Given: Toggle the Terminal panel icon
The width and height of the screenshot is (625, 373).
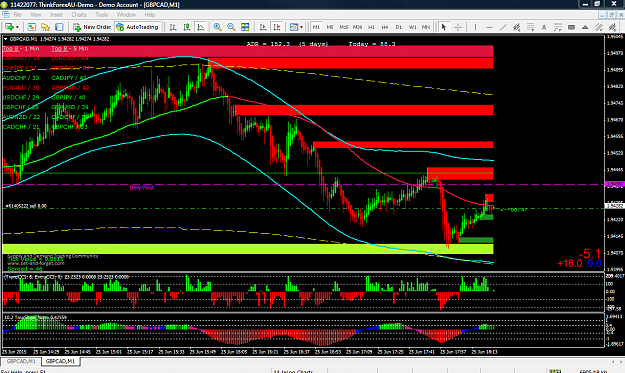Looking at the screenshot, I should 59,27.
